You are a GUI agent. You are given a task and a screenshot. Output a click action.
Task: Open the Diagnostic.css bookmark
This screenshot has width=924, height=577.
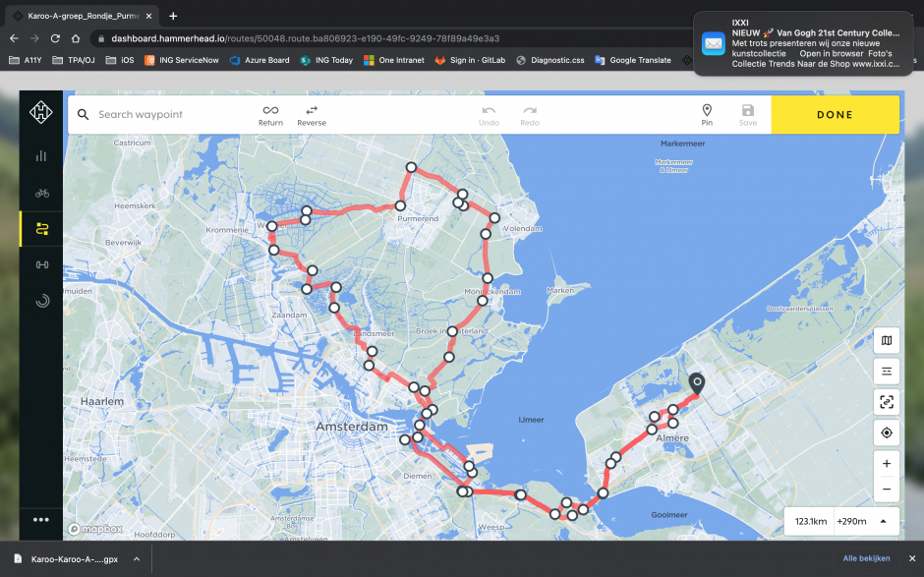[x=550, y=60]
